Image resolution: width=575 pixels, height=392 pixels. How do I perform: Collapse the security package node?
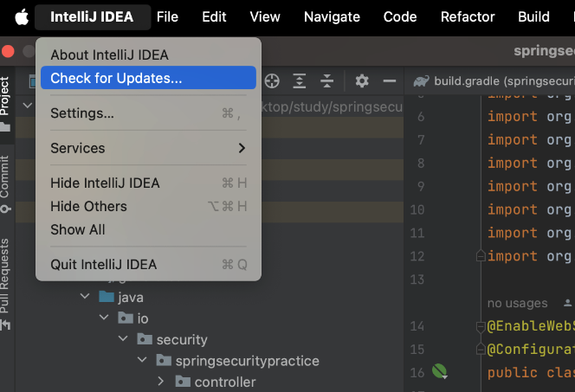click(123, 339)
